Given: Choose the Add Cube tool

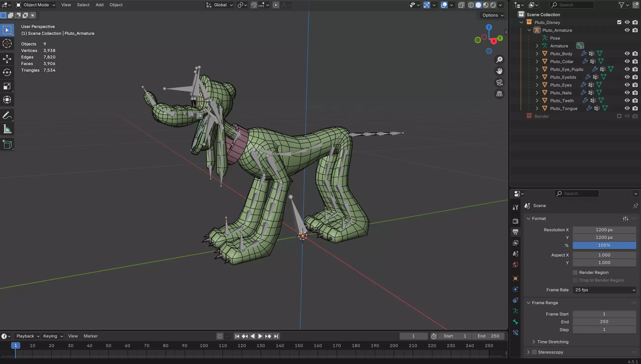Looking at the screenshot, I should coord(7,145).
